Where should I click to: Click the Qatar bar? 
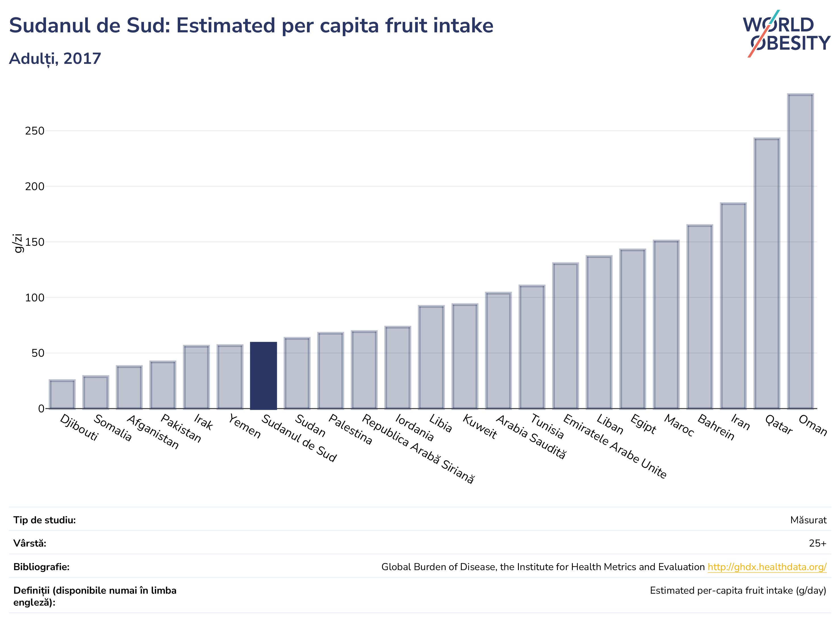(x=767, y=274)
